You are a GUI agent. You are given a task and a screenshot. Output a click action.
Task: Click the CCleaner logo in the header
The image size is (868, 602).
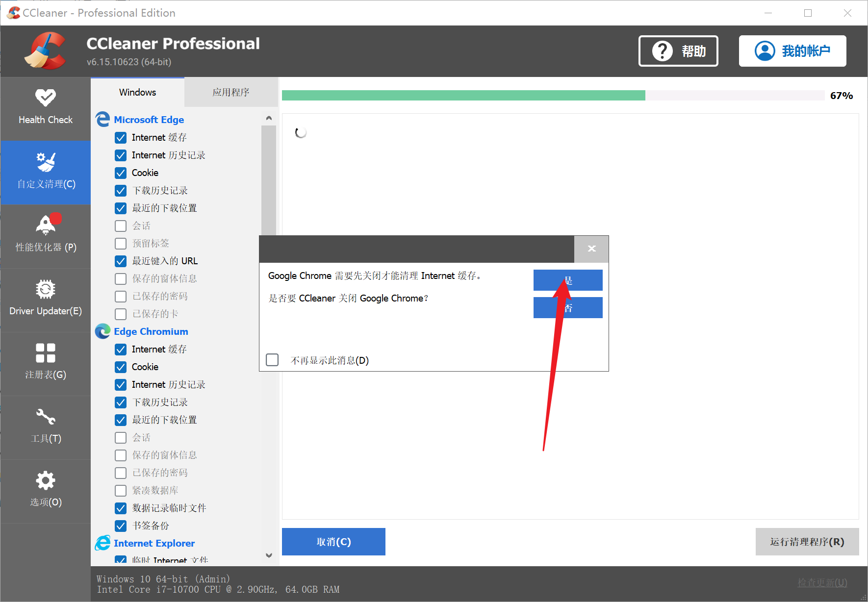(45, 51)
